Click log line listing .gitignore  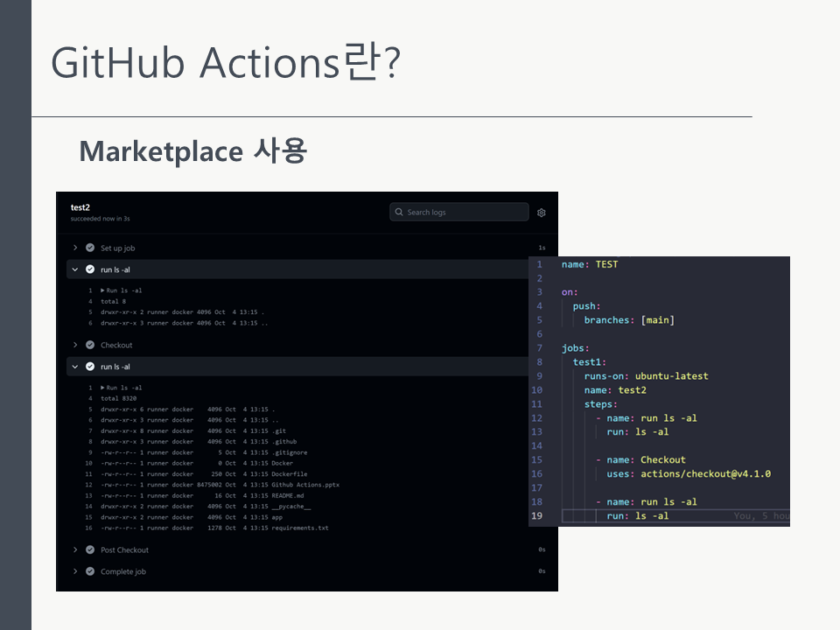tap(204, 452)
